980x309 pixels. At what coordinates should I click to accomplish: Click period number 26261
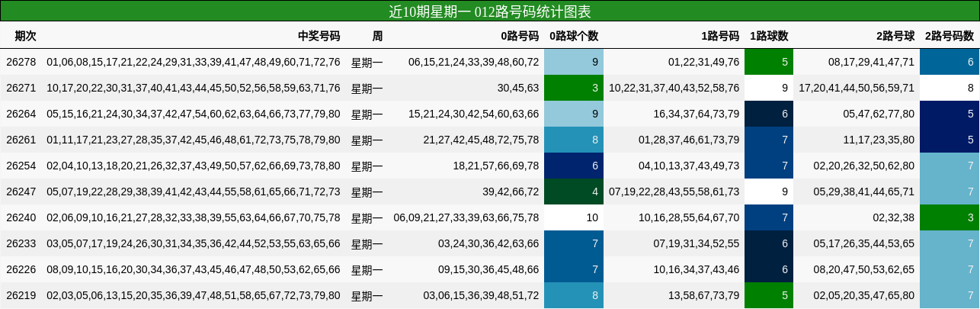click(21, 140)
